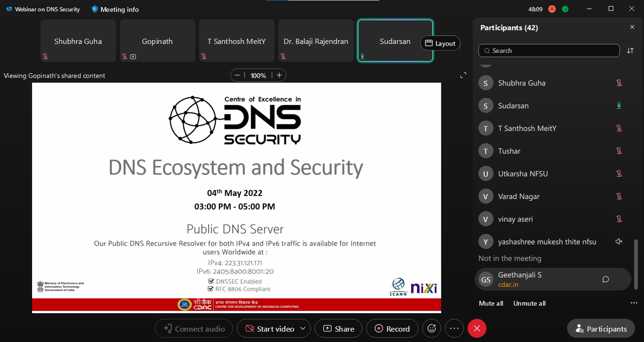Select Shubhra Guha video thumbnail
The image size is (644, 342).
click(78, 41)
